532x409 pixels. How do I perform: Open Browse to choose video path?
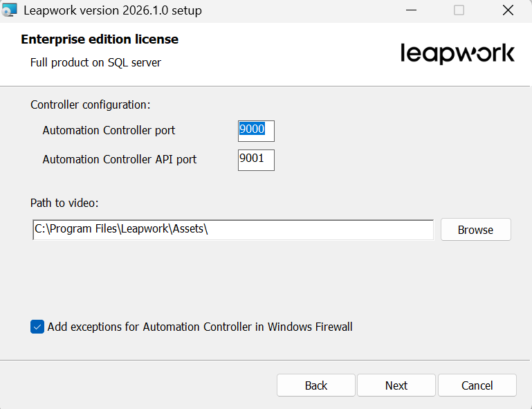(476, 230)
